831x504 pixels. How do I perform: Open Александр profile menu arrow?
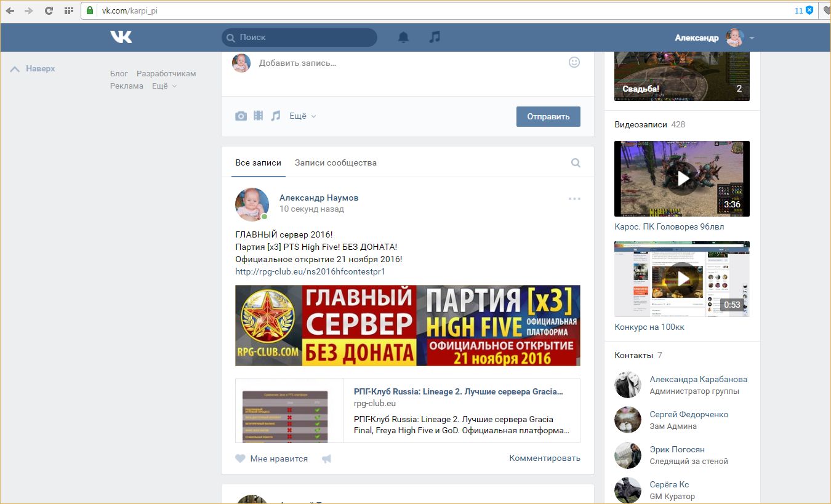point(752,38)
